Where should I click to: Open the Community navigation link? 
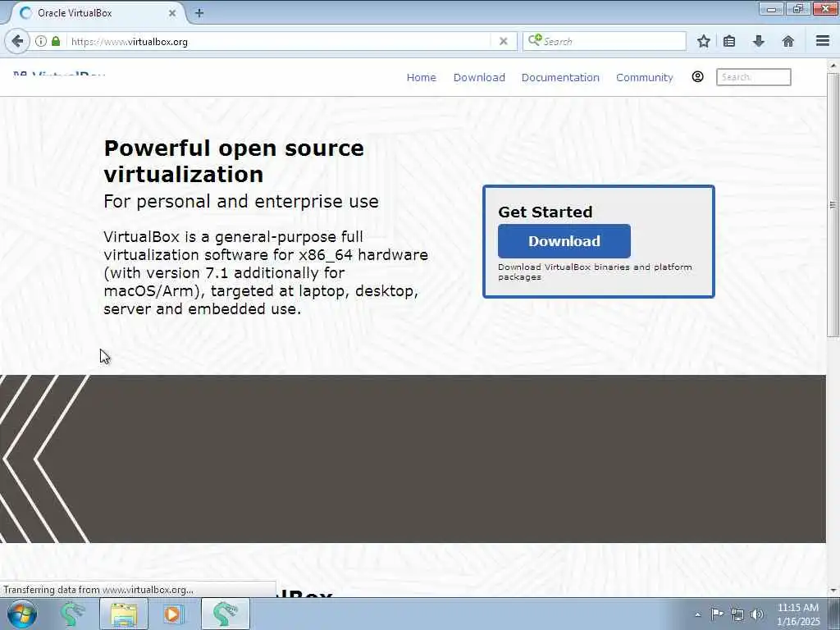pyautogui.click(x=645, y=77)
